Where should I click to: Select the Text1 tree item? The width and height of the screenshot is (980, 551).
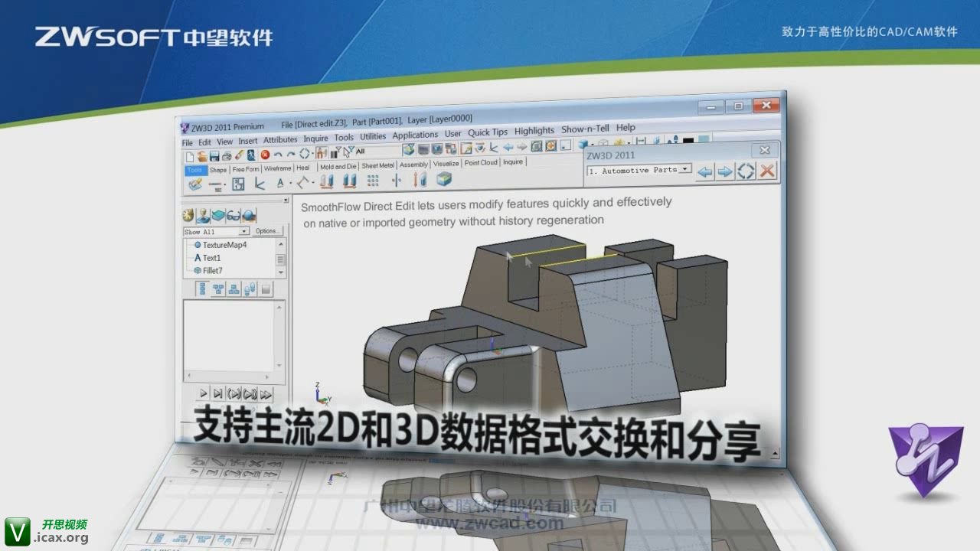click(x=207, y=258)
